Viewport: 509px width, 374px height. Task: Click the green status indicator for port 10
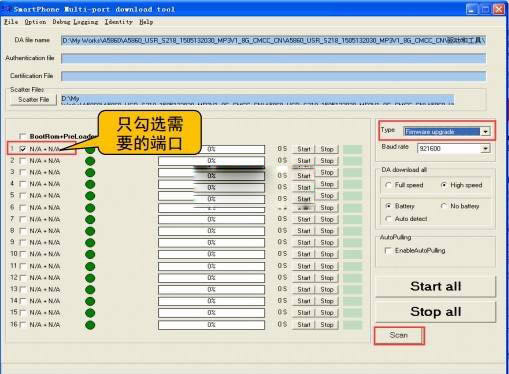coord(90,255)
